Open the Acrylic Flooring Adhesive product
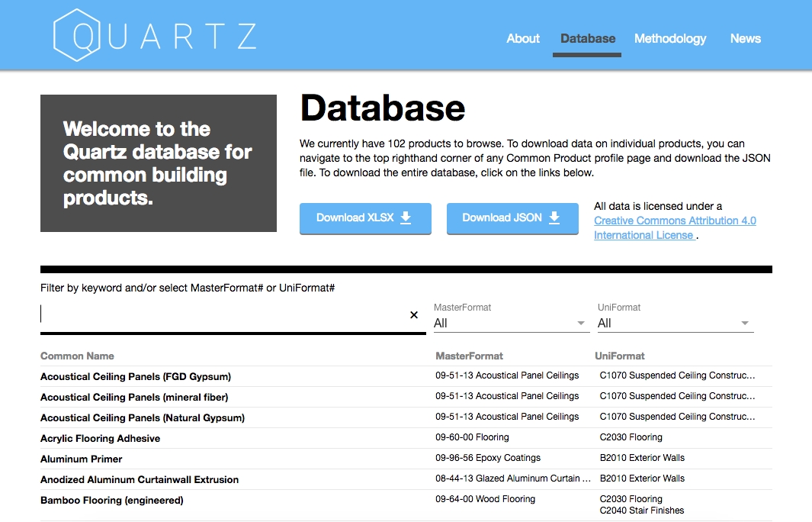The image size is (812, 522). pyautogui.click(x=100, y=439)
